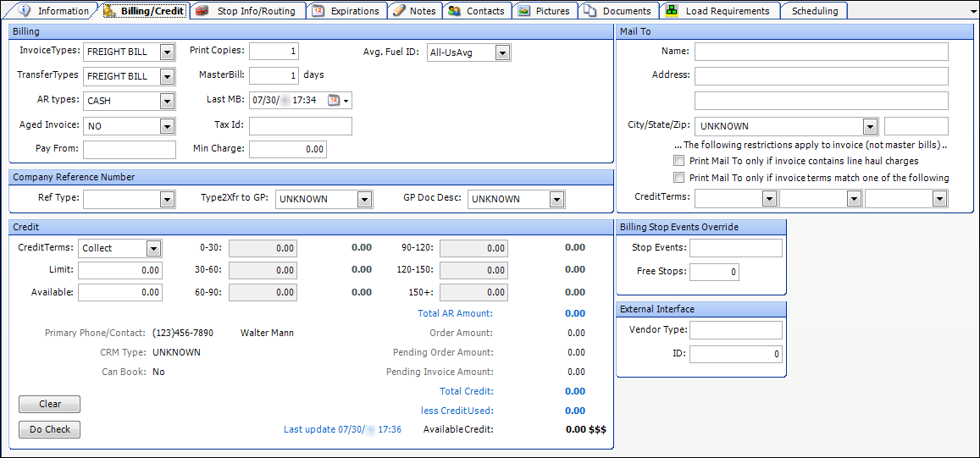Screen dimensions: 980x458
Task: Enable Print Mail To for line haul charges
Action: (678, 160)
